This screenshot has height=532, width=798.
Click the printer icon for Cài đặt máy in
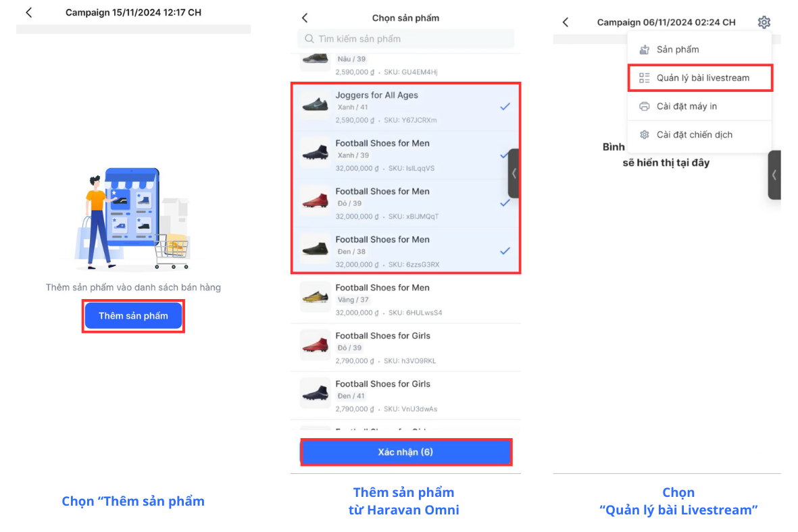coord(644,106)
